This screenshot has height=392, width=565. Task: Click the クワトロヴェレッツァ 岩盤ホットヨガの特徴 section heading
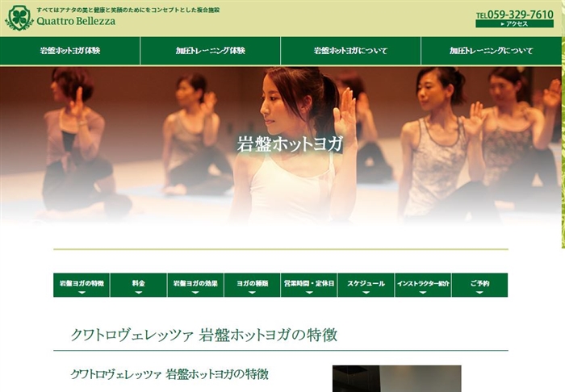(204, 335)
